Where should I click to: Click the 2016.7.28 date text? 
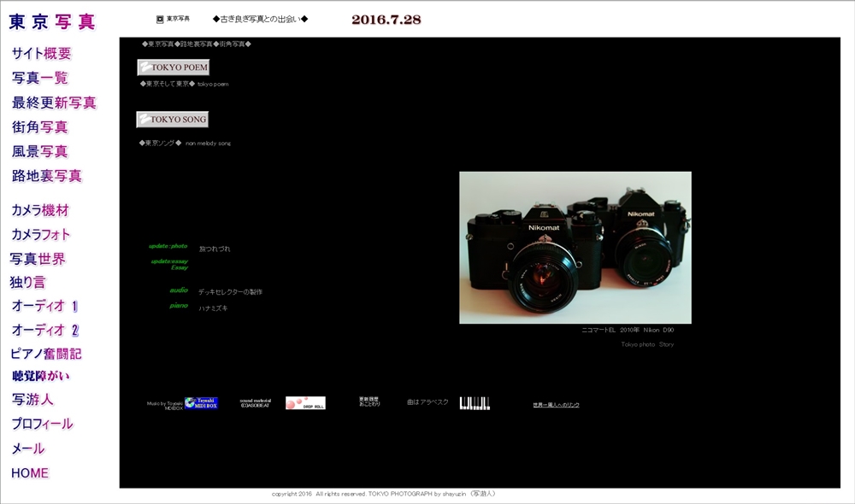386,20
